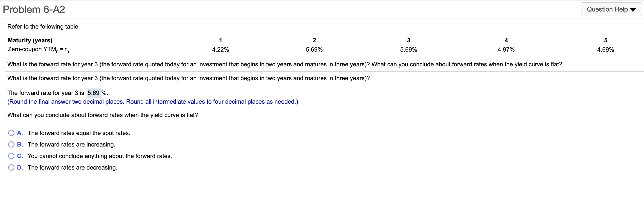Select radio button D forward rates are decreasing

click(11, 167)
